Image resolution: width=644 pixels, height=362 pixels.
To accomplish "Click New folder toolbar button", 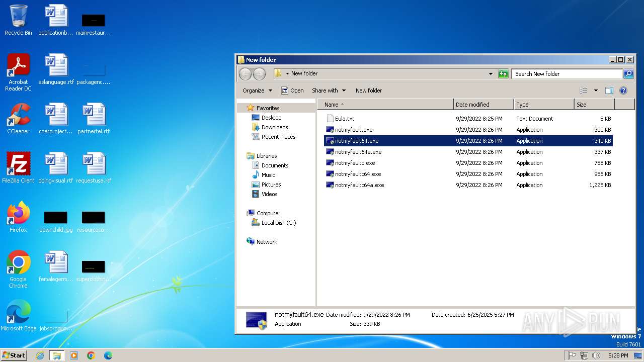I will 369,90.
